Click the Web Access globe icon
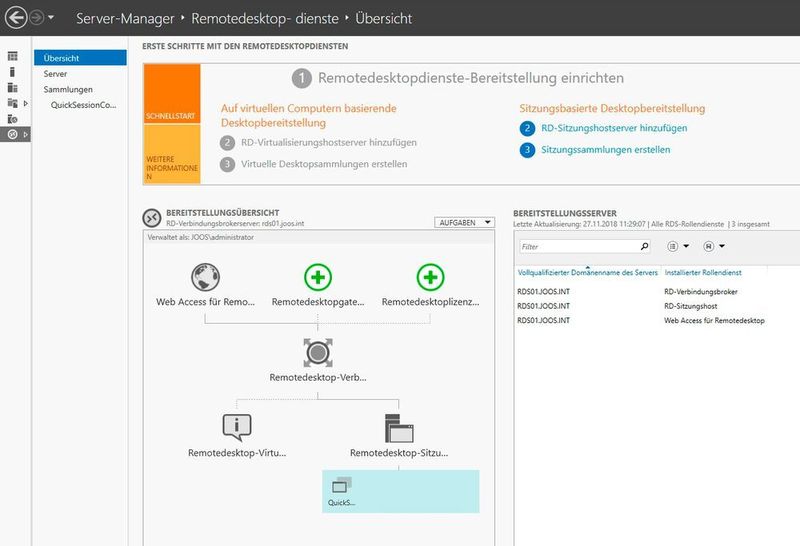The image size is (800, 546). (206, 277)
